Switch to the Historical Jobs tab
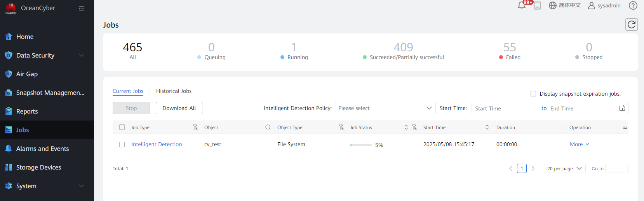 point(174,91)
